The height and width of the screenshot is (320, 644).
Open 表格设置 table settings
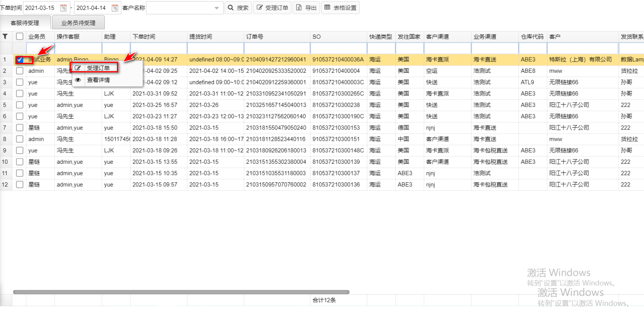pos(340,8)
